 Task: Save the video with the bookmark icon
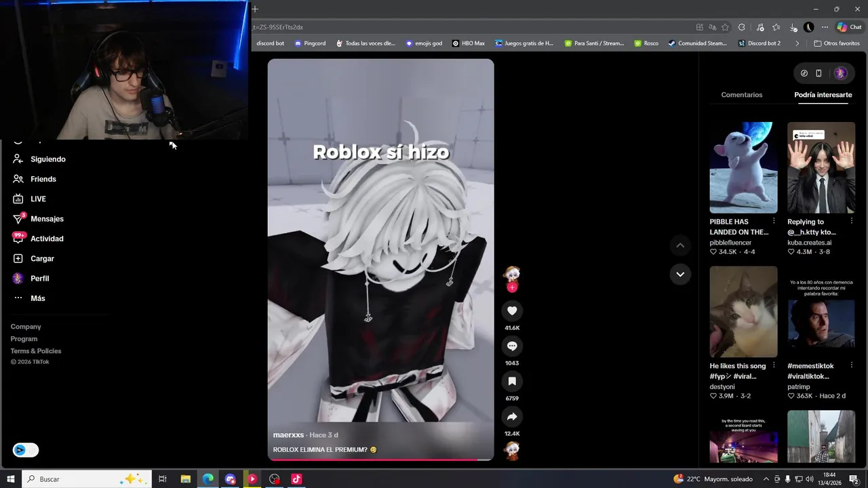tap(512, 381)
